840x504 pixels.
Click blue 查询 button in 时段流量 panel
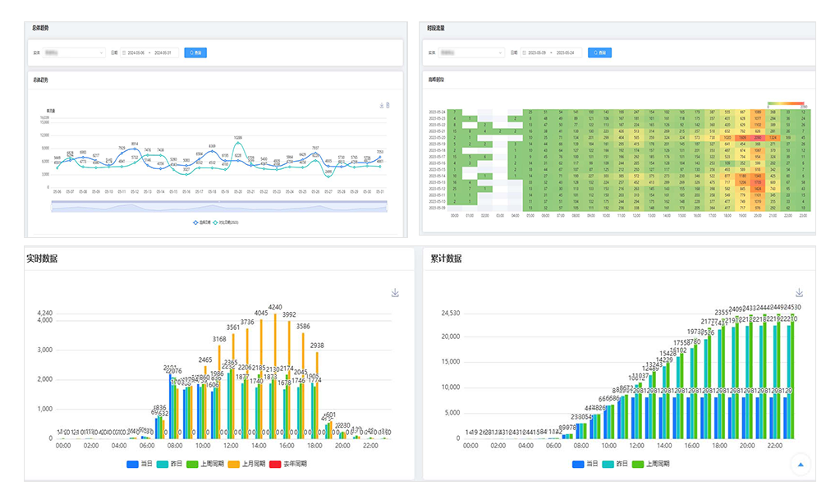tap(599, 53)
